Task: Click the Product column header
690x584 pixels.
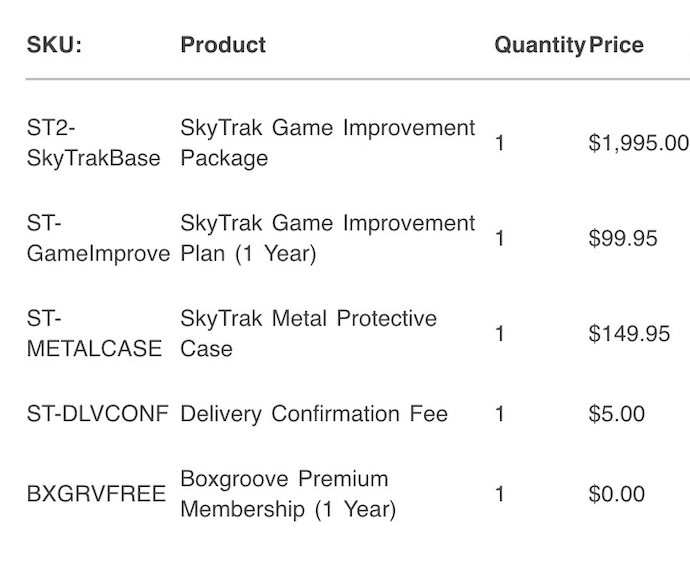Action: coord(223,45)
